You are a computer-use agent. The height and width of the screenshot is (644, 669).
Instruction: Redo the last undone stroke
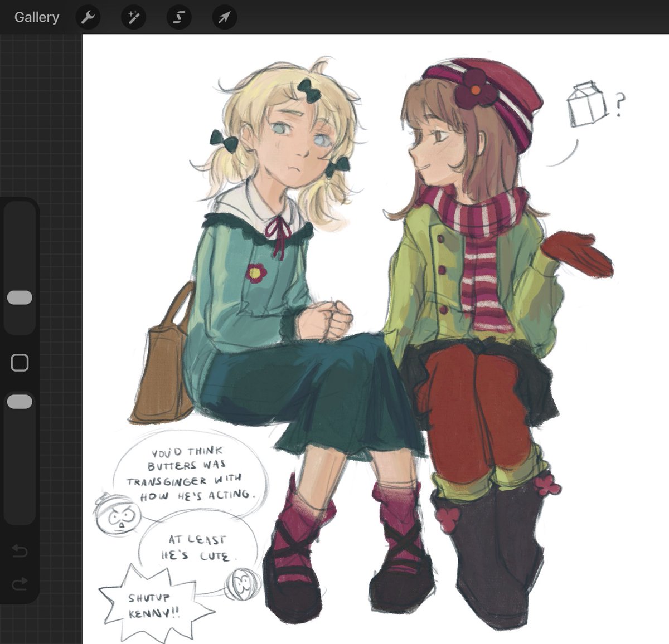click(x=20, y=584)
